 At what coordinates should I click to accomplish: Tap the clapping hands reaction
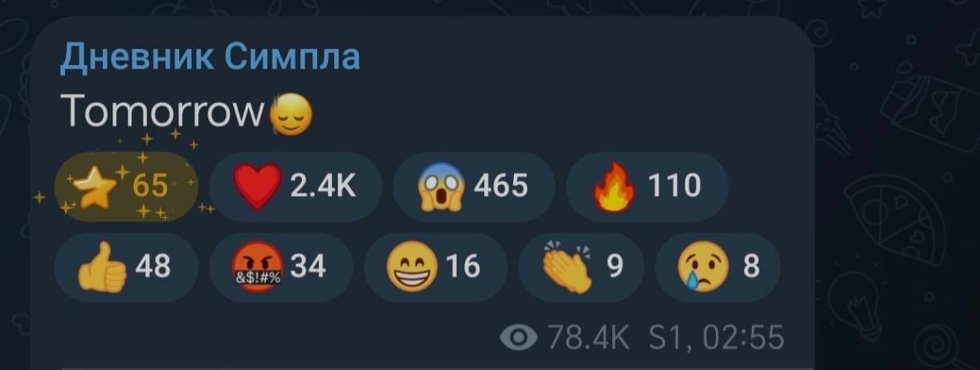[567, 267]
